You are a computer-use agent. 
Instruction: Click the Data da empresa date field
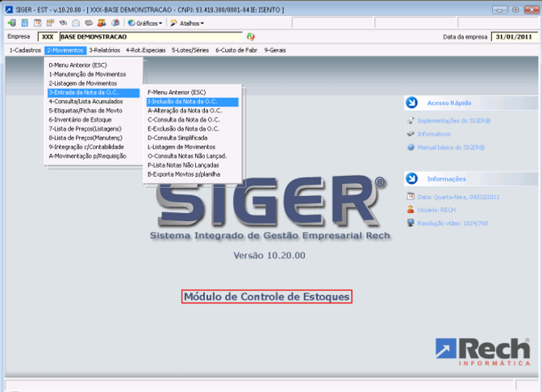point(514,36)
